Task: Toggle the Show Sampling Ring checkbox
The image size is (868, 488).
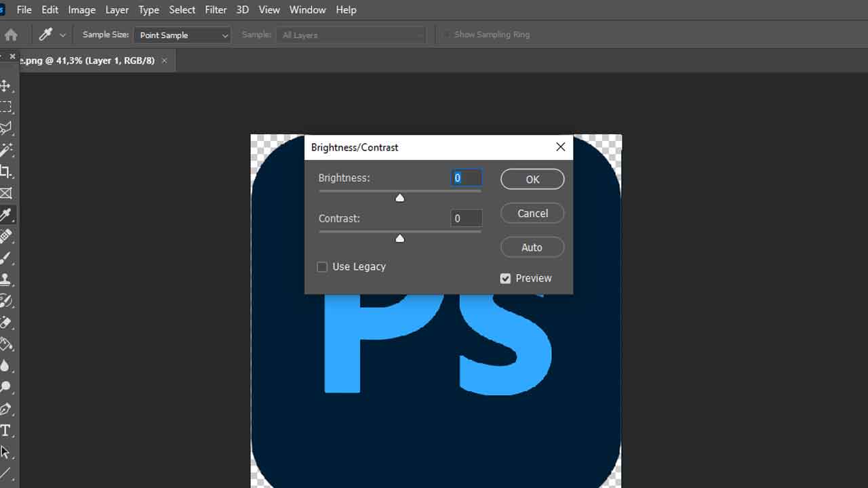Action: (446, 35)
